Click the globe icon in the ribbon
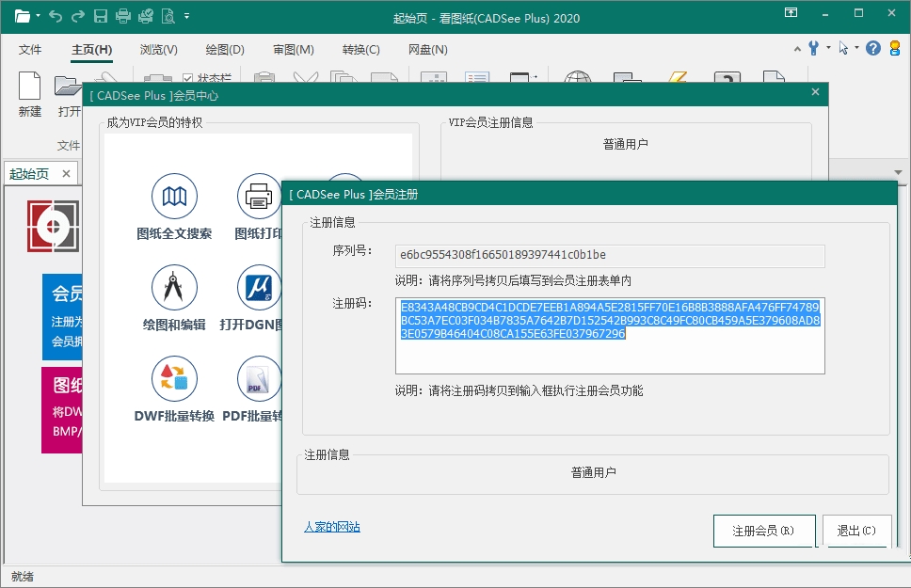This screenshot has height=588, width=911. tap(578, 77)
